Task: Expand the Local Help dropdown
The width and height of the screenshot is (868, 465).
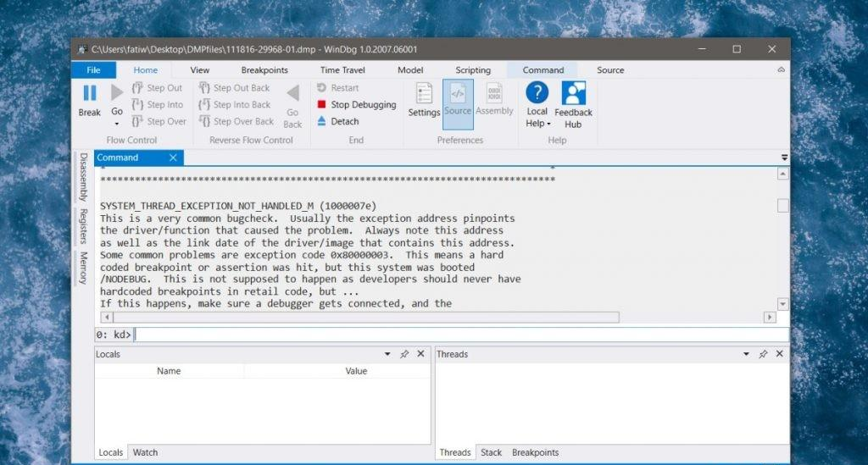Action: coord(537,124)
